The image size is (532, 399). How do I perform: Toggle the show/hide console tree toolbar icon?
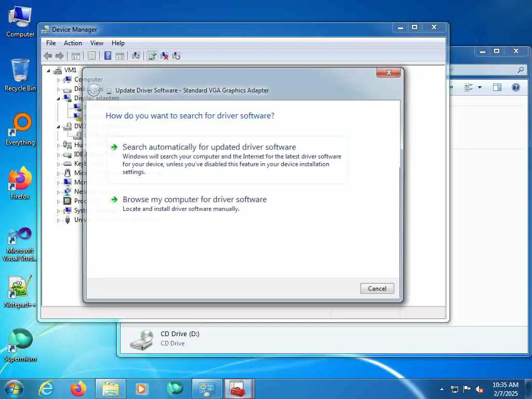75,56
